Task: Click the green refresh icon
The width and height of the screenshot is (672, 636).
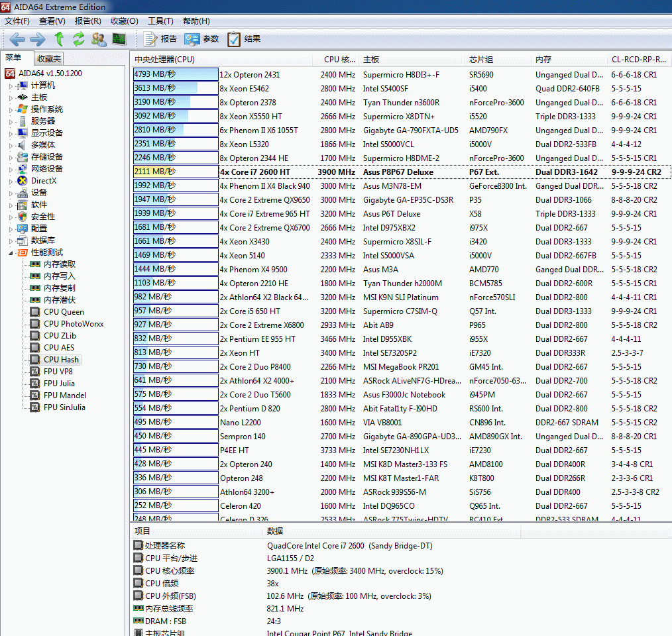Action: coord(79,39)
